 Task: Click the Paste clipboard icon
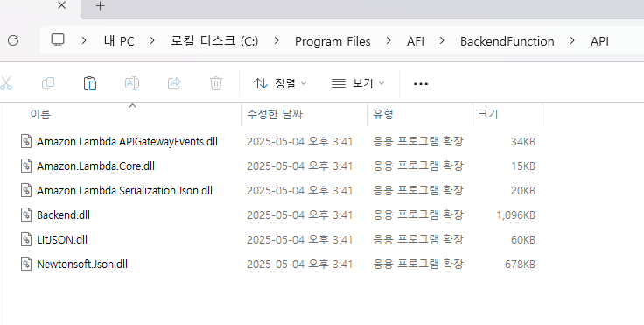point(90,83)
